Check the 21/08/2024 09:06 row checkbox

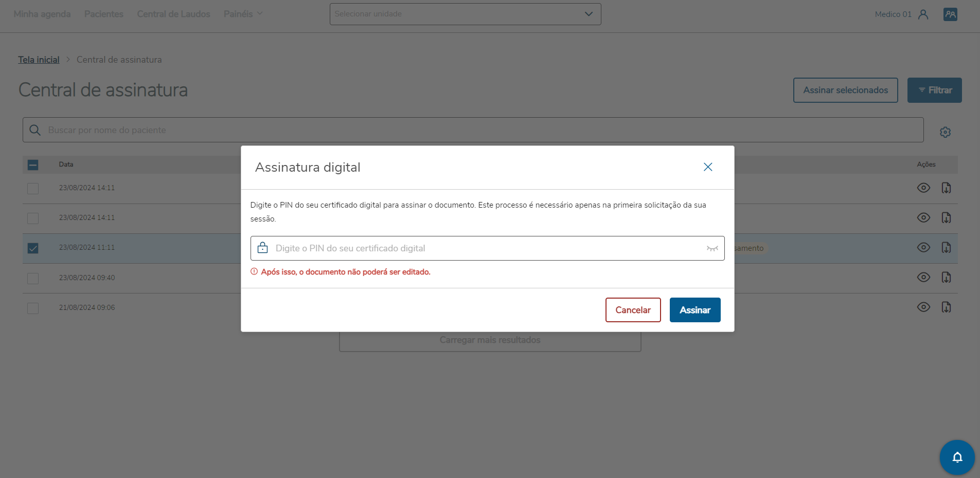coord(33,308)
